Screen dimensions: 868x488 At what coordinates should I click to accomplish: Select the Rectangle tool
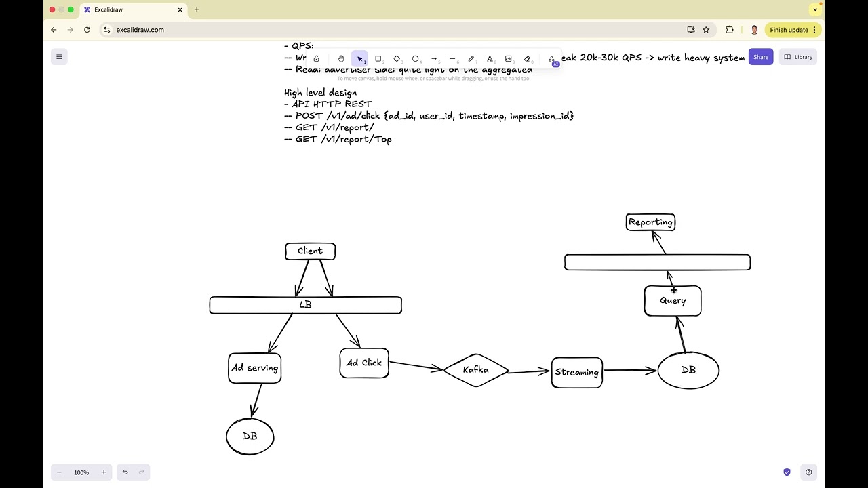(378, 59)
